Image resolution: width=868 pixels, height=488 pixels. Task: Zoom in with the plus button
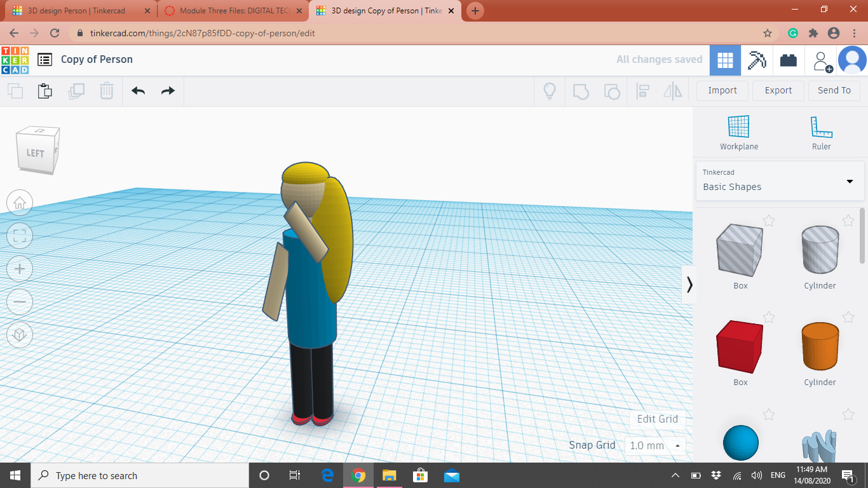tap(20, 269)
